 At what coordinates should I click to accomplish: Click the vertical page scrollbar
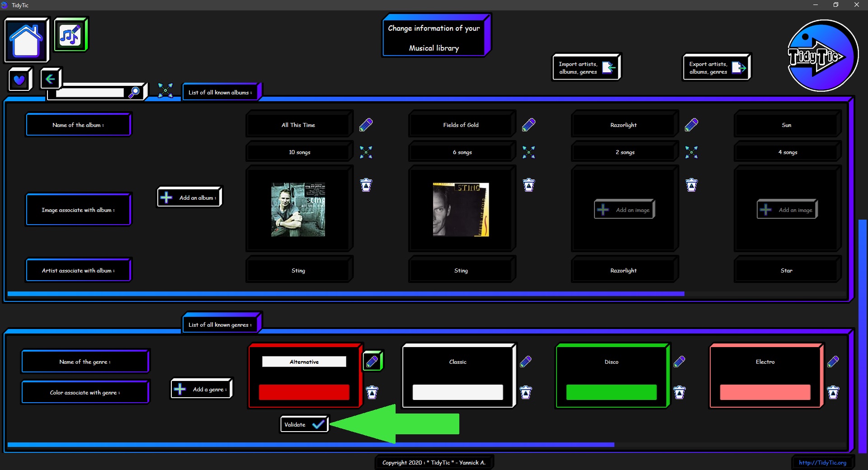862,336
